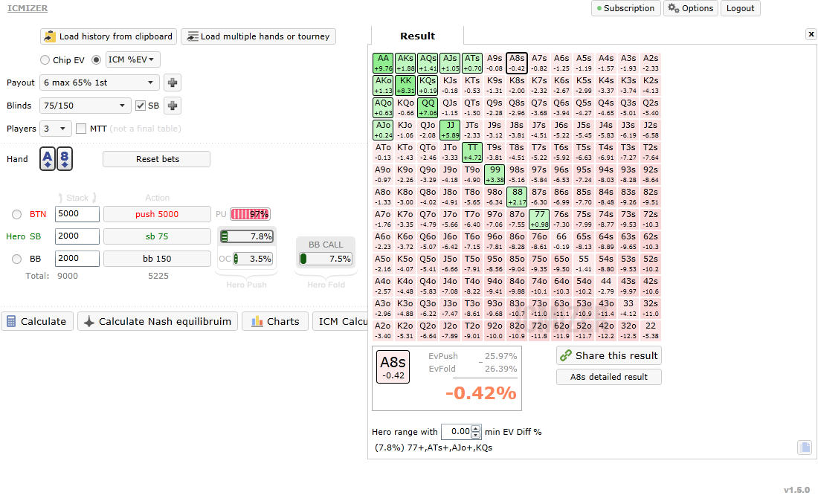Click the OC range 3.5% bar
Screen dimensions: 818x504
click(x=253, y=259)
